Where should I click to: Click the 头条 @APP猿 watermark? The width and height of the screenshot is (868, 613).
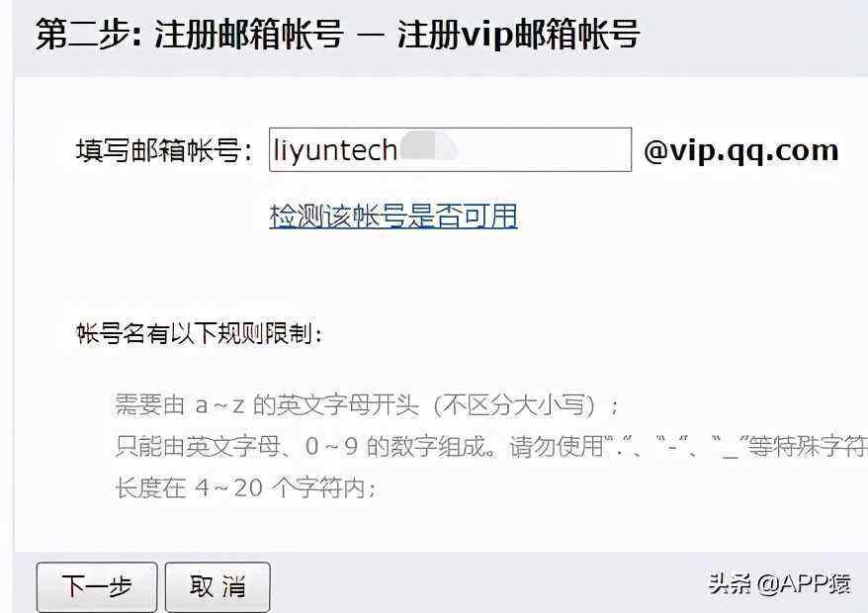pyautogui.click(x=779, y=583)
